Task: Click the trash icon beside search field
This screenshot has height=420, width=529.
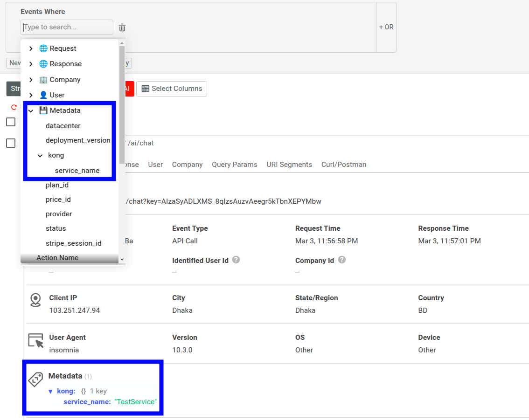Action: (x=122, y=28)
